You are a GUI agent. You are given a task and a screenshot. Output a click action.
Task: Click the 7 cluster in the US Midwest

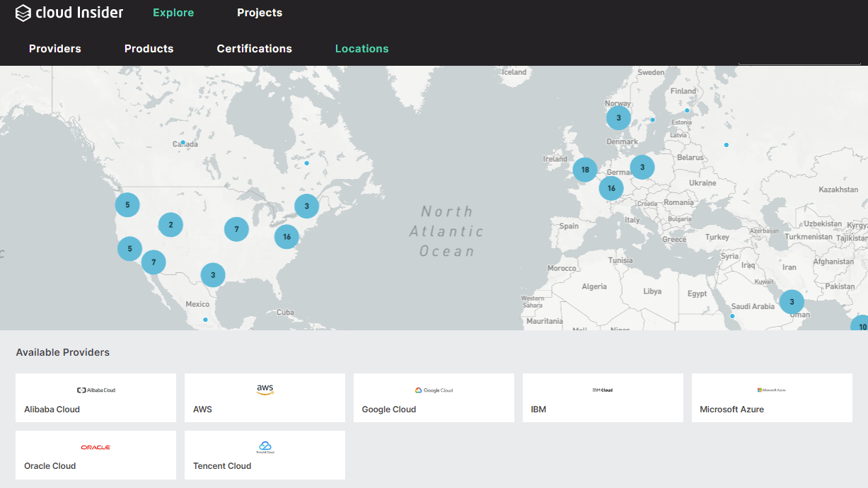tap(236, 229)
